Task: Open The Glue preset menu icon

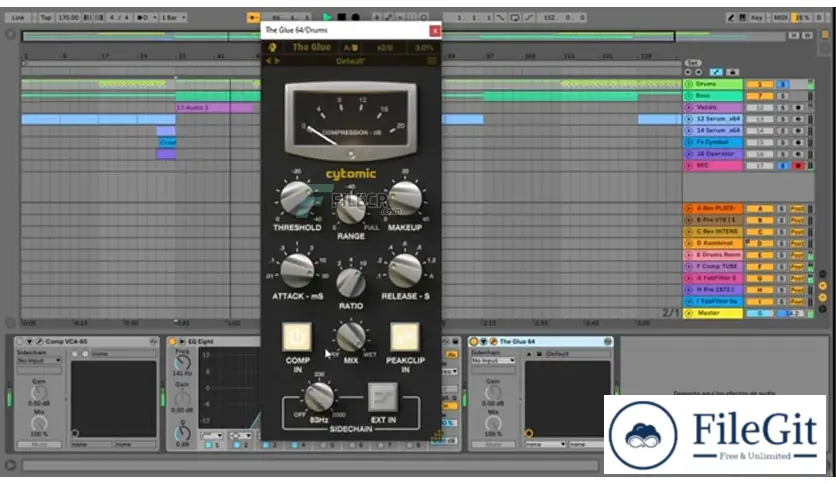Action: coord(432,61)
